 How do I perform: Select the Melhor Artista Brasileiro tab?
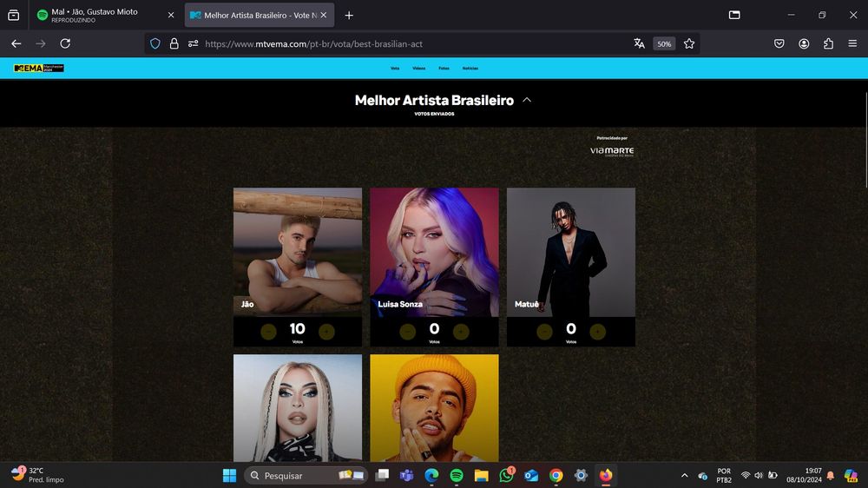coord(259,16)
